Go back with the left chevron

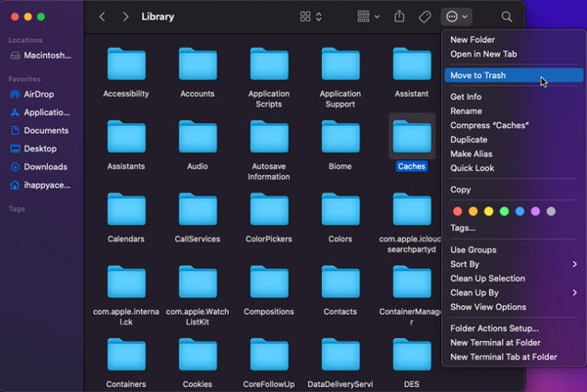tap(102, 17)
